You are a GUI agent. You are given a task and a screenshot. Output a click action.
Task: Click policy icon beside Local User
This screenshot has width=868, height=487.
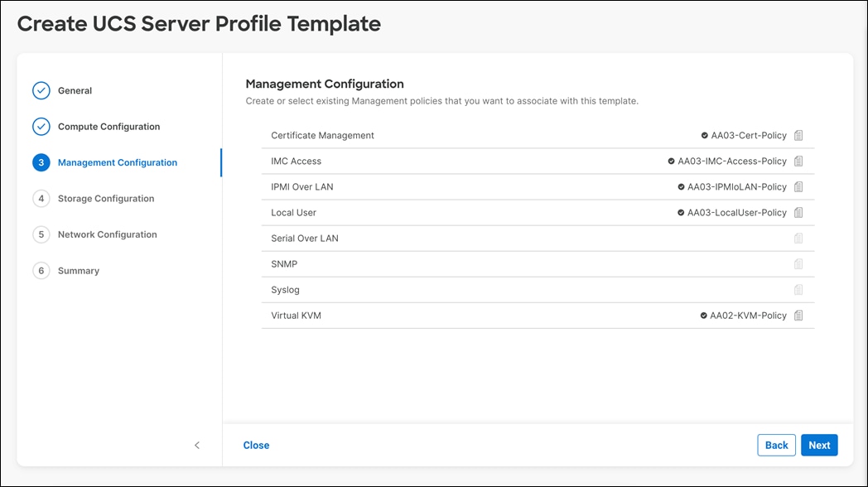pos(798,212)
